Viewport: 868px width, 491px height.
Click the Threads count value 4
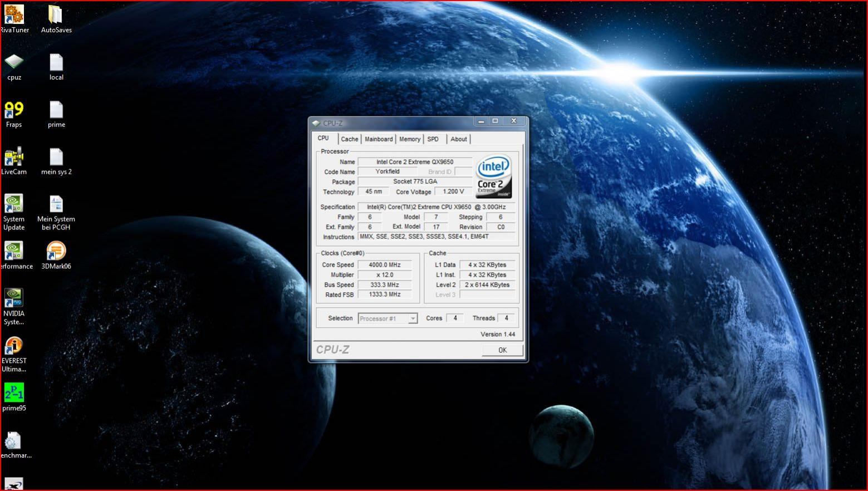(506, 318)
